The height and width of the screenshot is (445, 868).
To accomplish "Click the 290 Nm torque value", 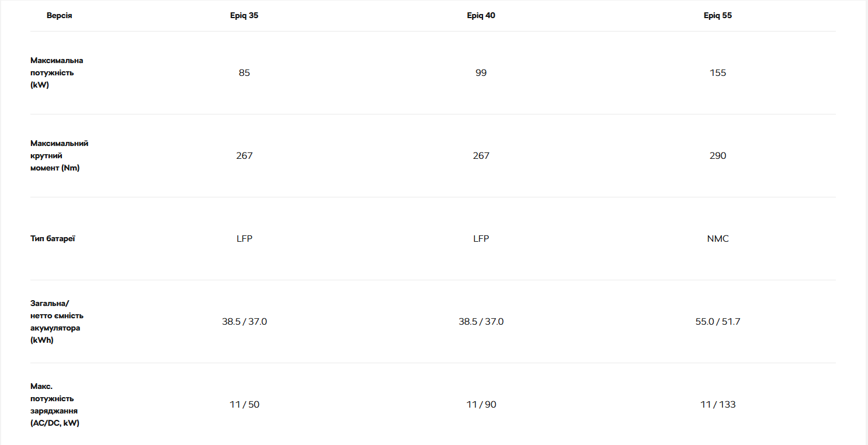I will point(717,156).
